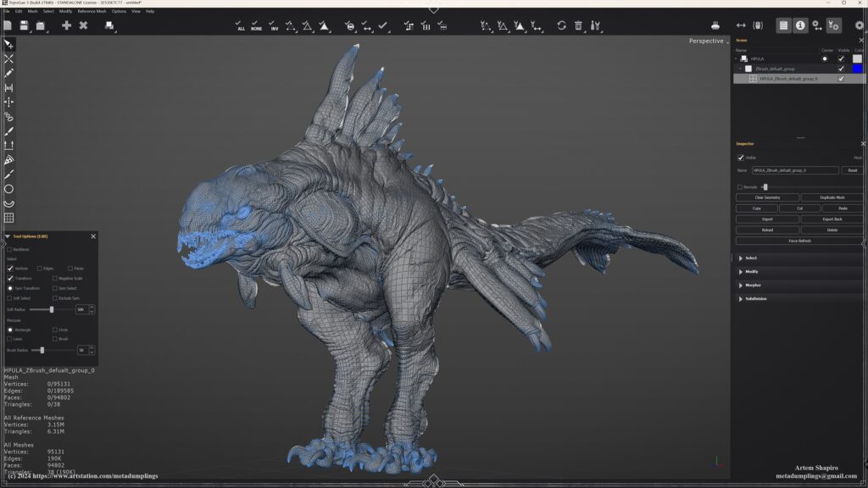Open the Modify menu
Viewport: 868px width, 488px height.
click(65, 11)
